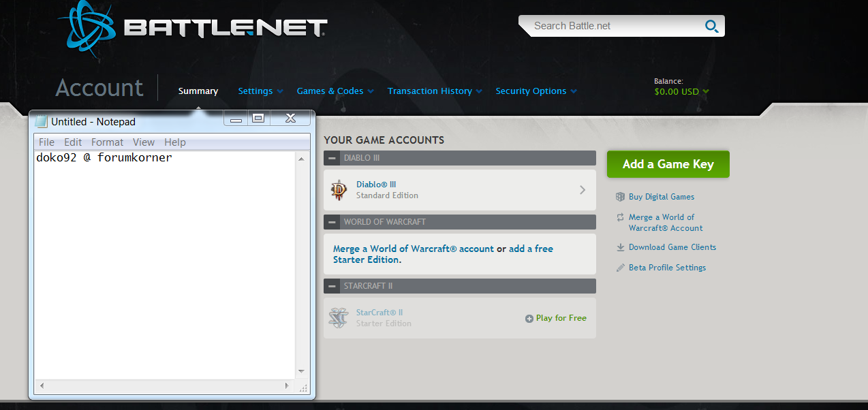Open the Transaction History dropdown
Screen dimensions: 868x410
click(x=435, y=91)
